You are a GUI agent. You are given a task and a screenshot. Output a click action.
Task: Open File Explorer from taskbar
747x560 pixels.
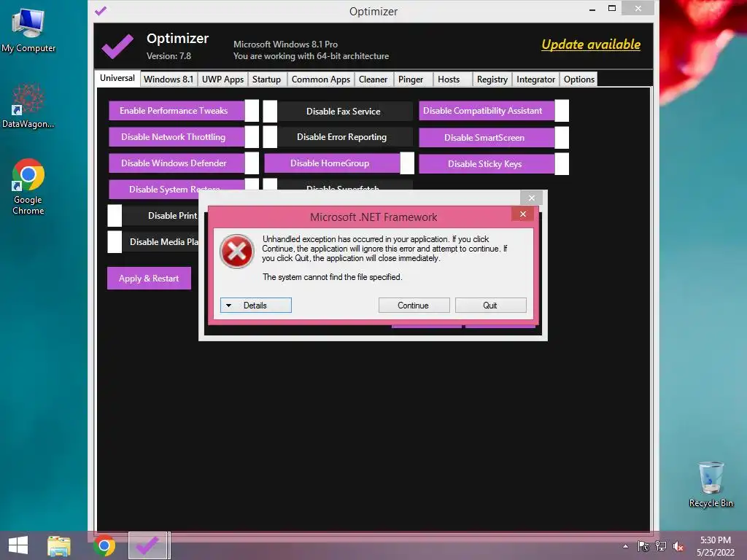click(x=59, y=545)
